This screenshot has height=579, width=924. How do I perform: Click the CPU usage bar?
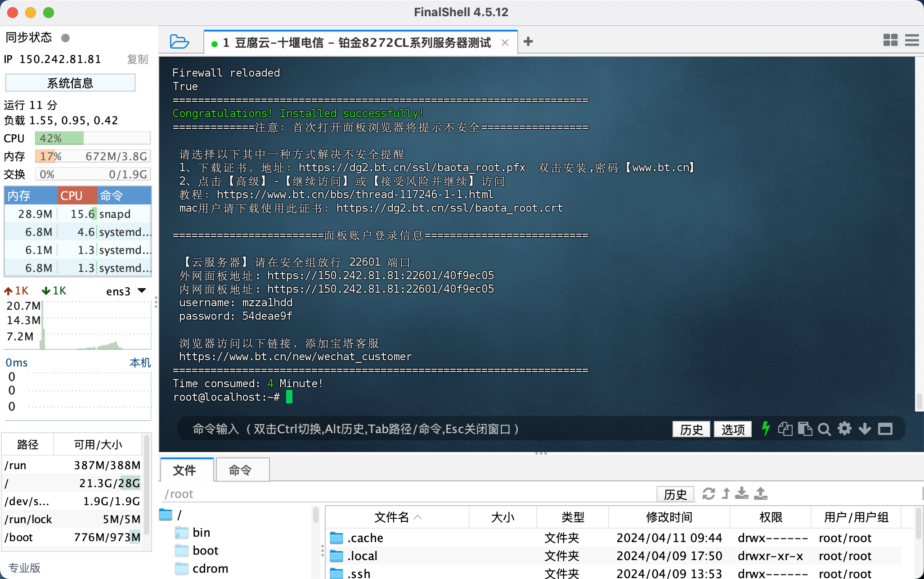93,138
